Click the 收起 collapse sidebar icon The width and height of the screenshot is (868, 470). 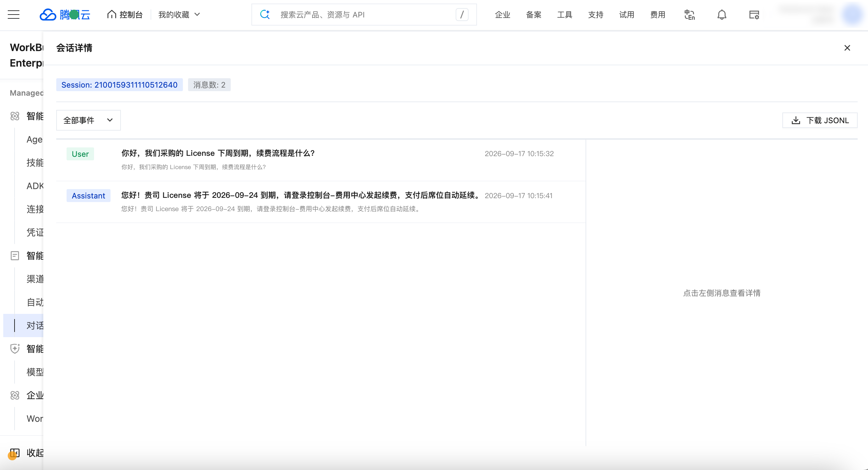pyautogui.click(x=15, y=453)
